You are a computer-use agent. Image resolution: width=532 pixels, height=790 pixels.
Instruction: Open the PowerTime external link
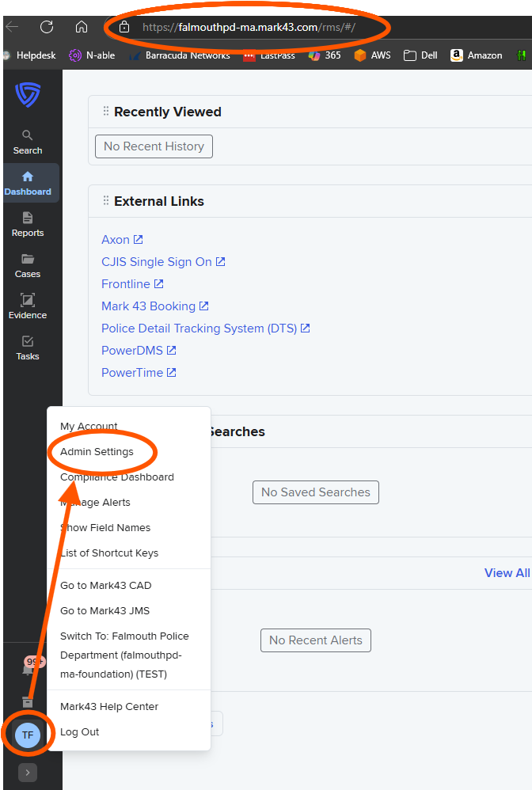pos(139,373)
